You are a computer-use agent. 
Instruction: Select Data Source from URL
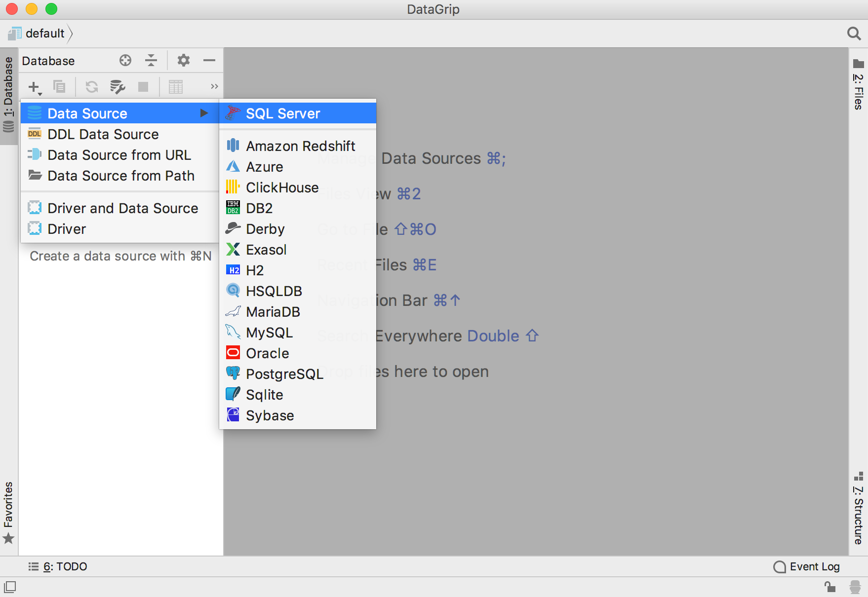tap(119, 155)
